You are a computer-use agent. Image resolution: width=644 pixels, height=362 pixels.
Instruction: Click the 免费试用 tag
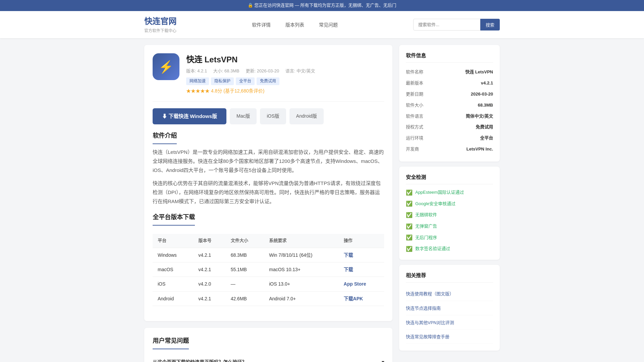[x=268, y=81]
